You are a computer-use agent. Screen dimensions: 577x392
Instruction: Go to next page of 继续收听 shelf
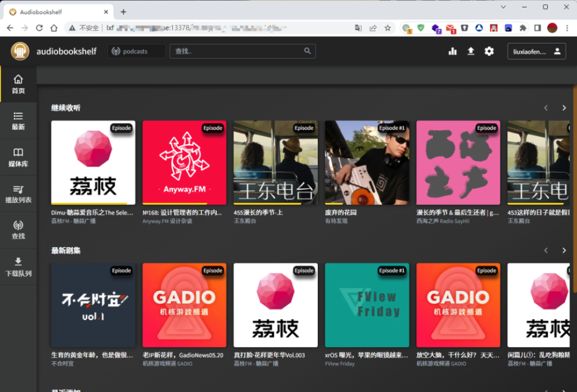(564, 108)
